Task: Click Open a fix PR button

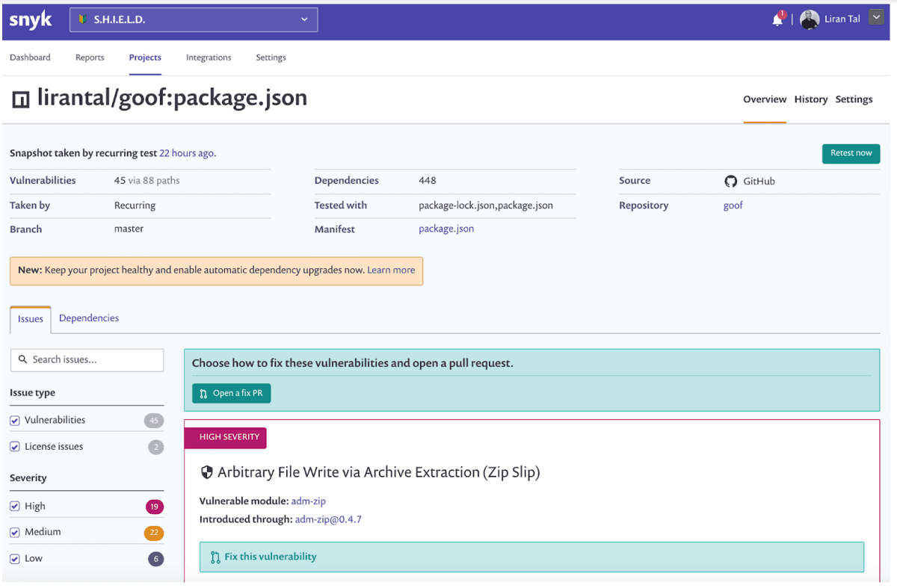Action: (x=231, y=393)
